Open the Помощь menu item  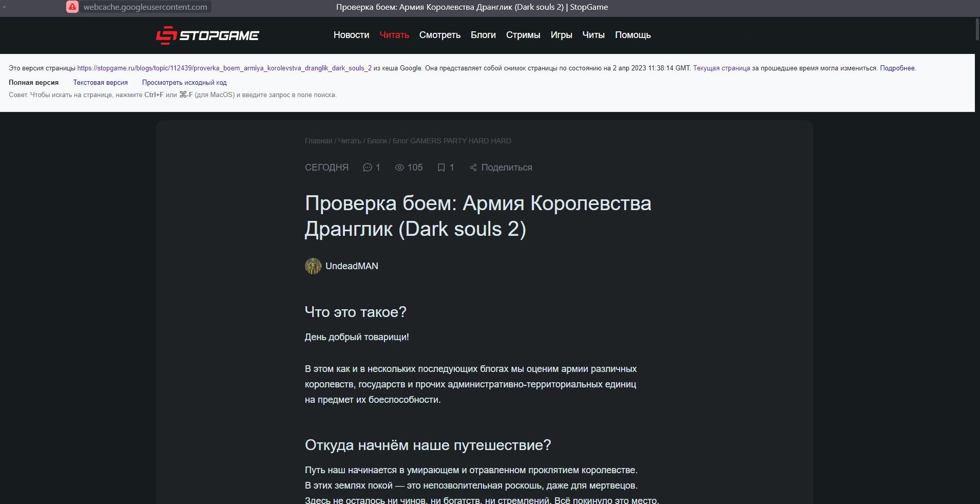633,35
